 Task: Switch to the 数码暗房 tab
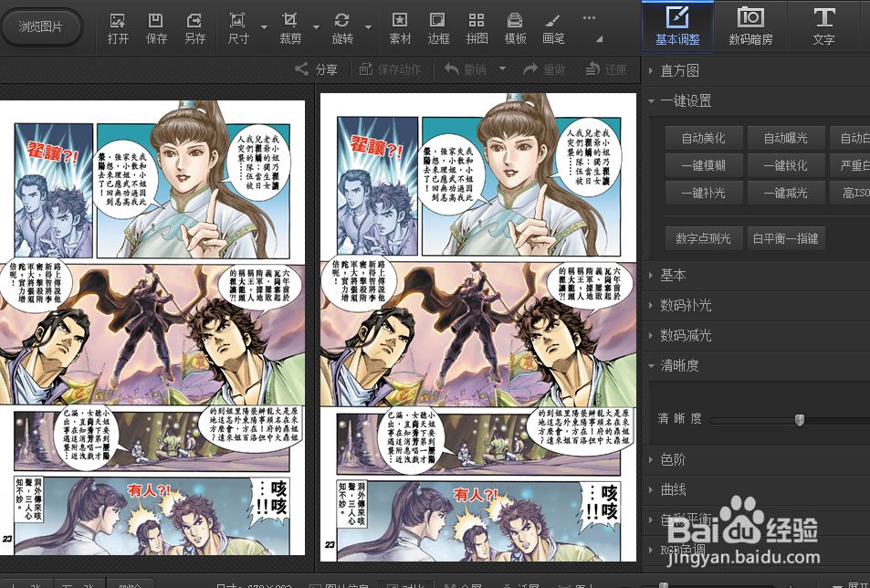[x=750, y=26]
